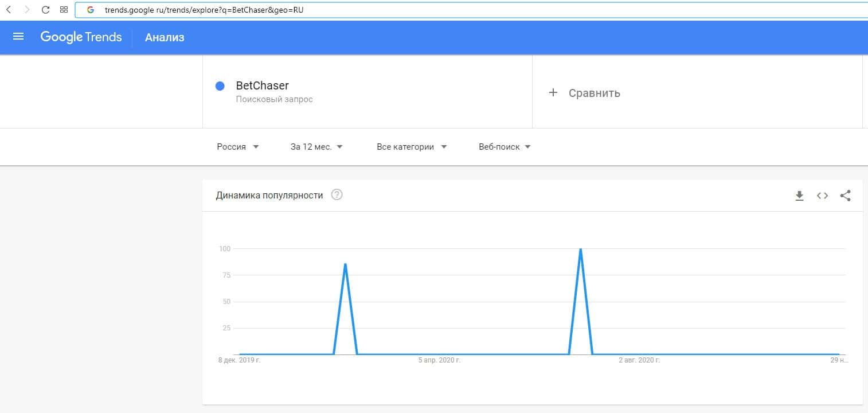Open the За 12 мес. time range dropdown

click(316, 147)
